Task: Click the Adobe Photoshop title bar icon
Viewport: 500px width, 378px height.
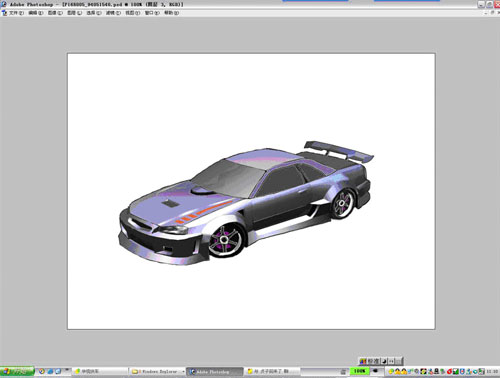Action: [4, 4]
